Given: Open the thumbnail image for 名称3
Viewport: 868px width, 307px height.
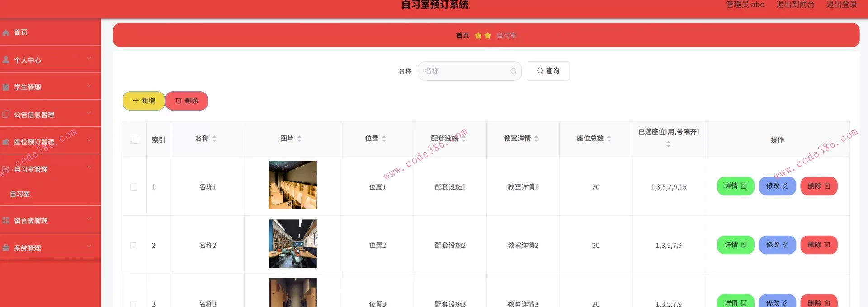Looking at the screenshot, I should tap(292, 293).
